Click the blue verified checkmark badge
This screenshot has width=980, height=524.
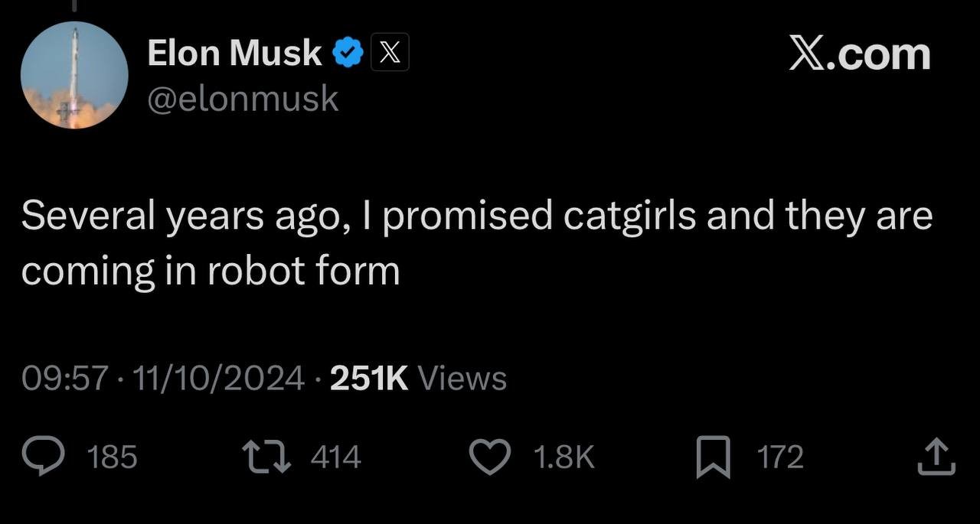pos(348,54)
